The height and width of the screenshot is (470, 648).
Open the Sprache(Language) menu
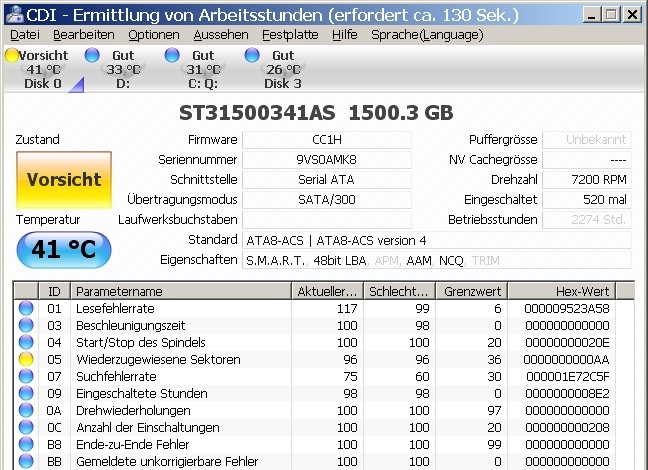click(x=427, y=35)
